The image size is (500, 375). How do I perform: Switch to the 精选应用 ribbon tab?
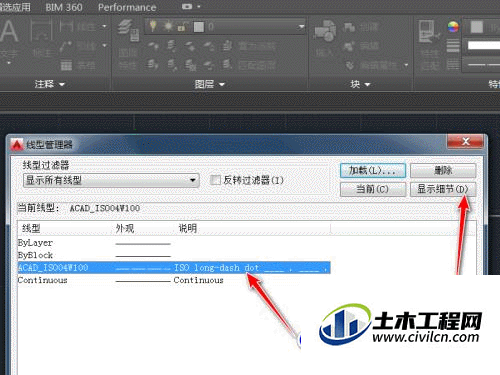click(x=15, y=7)
